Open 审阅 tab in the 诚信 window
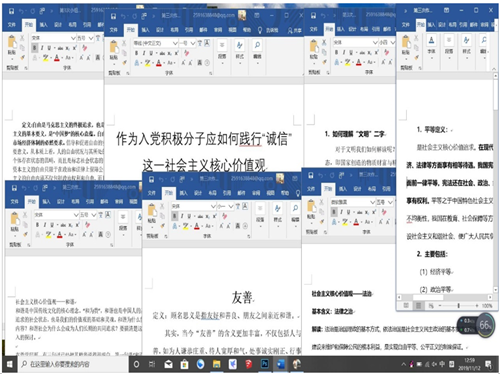The width and height of the screenshot is (500, 374). (x=218, y=30)
